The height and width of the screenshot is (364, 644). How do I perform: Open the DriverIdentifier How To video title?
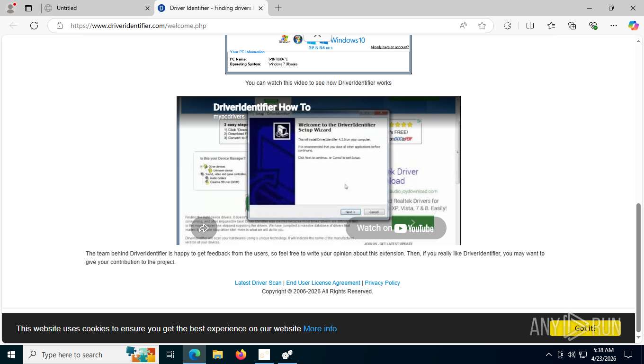(262, 107)
